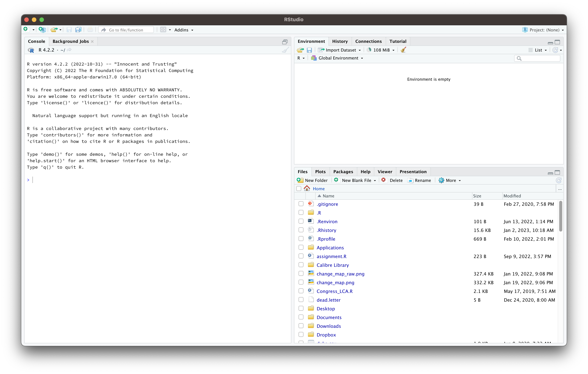
Task: Click the Save Workspace disk icon
Action: click(x=309, y=50)
